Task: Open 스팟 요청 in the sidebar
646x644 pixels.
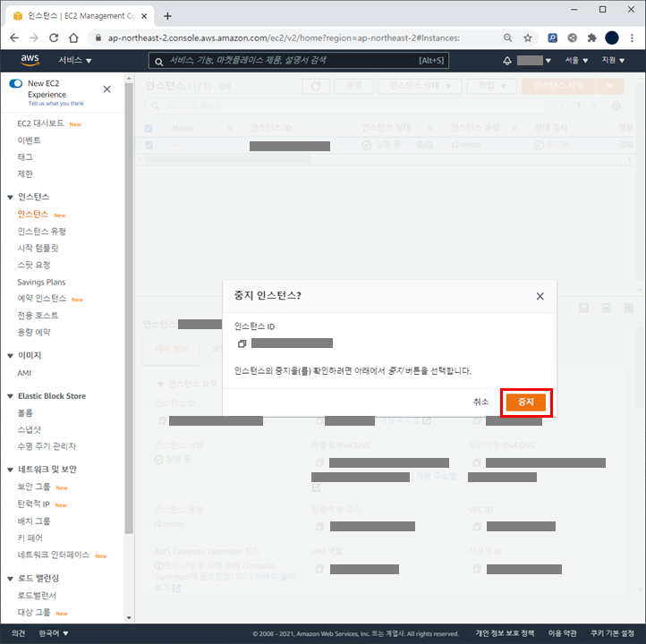Action: (x=34, y=265)
